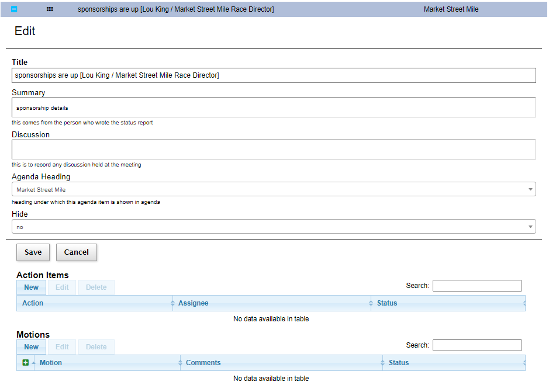
Task: Sort motions by Status column
Action: [x=454, y=363]
